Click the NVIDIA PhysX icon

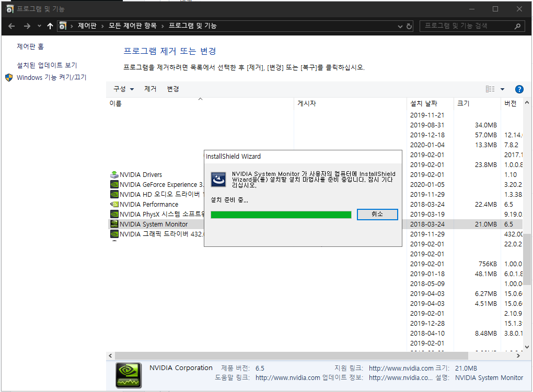click(114, 214)
